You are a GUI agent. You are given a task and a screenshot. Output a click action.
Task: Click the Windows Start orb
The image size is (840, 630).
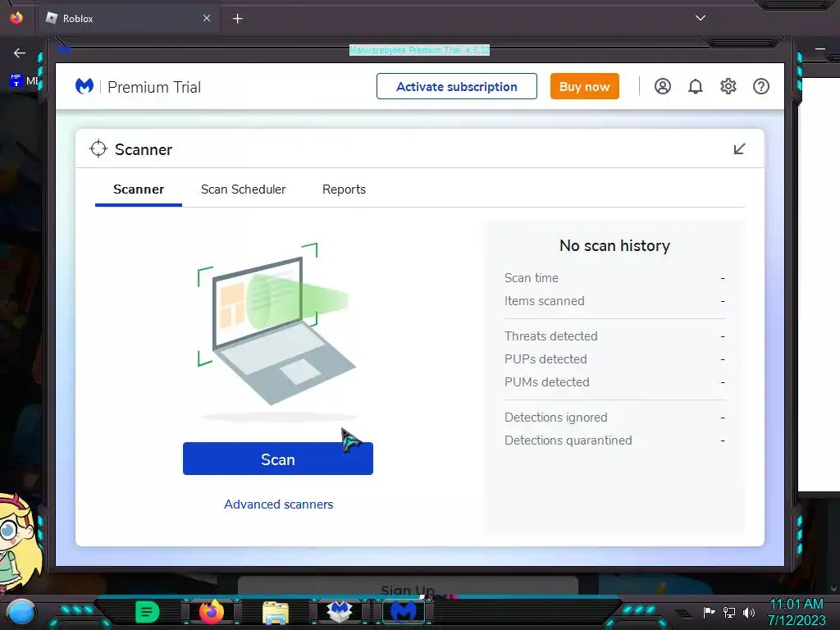point(21,612)
